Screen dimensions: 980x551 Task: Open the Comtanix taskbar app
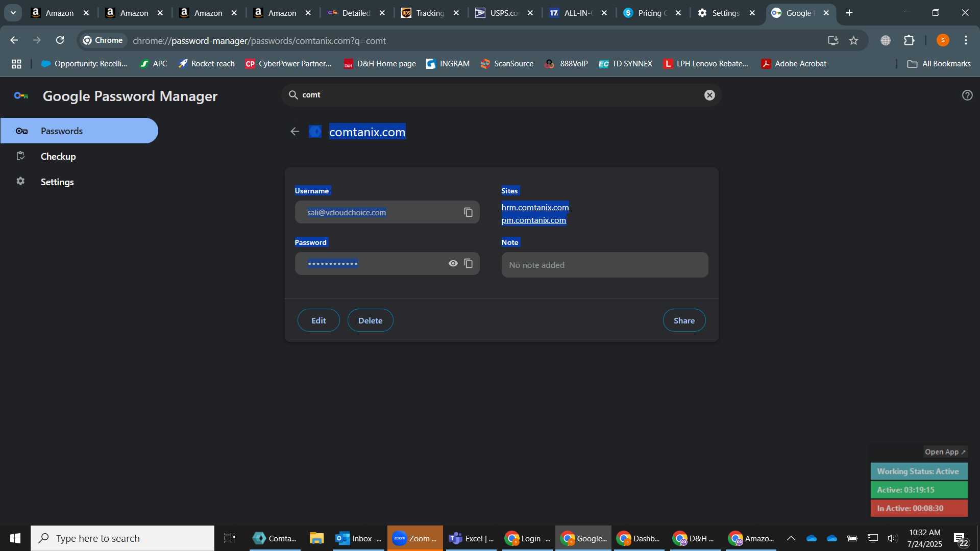(x=275, y=538)
